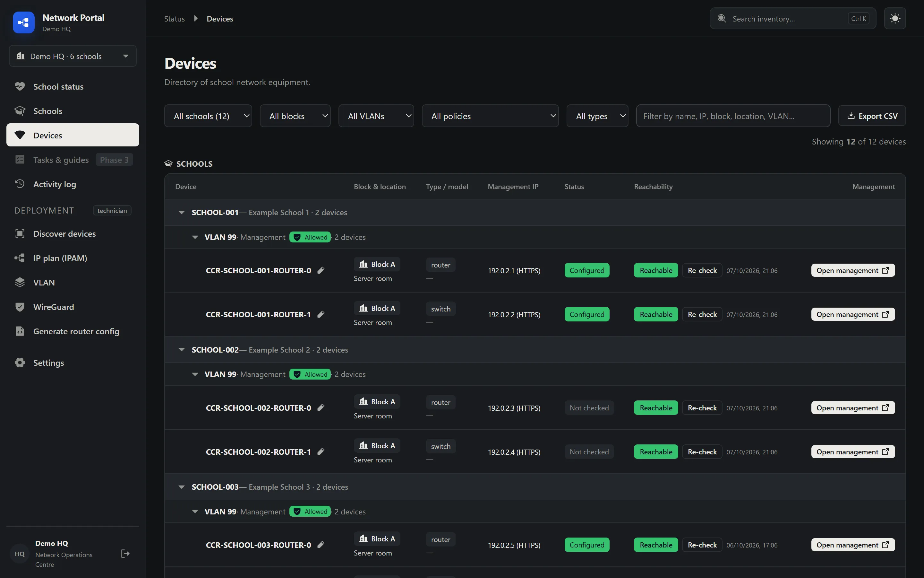Screen dimensions: 924x578
Task: Click the gear icon beside Settings
Action: click(x=20, y=363)
